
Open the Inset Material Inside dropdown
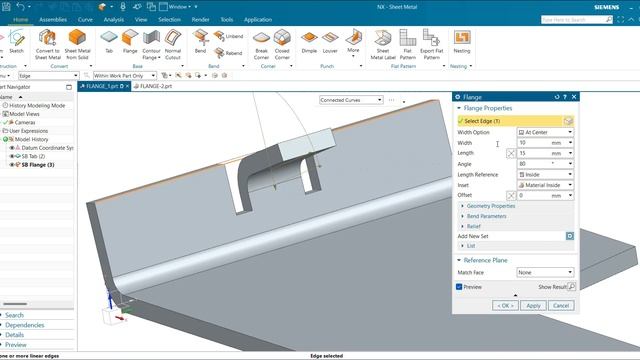(x=545, y=185)
